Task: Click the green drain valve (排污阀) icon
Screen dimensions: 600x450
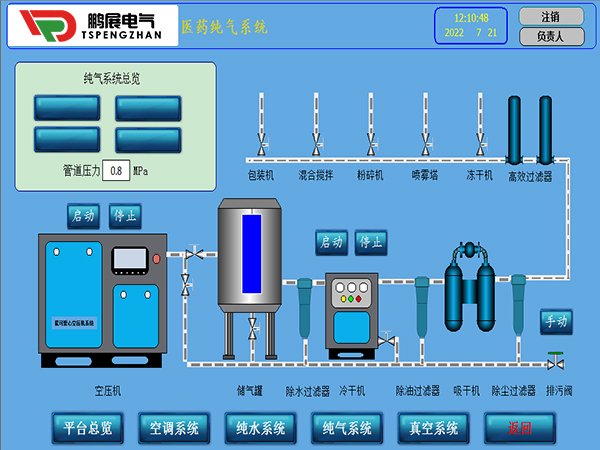Action: [x=553, y=360]
